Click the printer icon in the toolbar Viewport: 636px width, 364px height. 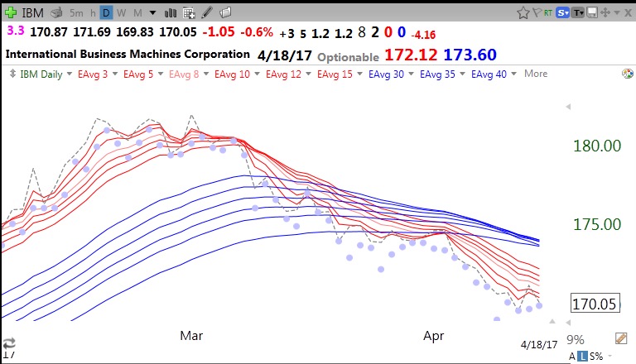pos(56,13)
